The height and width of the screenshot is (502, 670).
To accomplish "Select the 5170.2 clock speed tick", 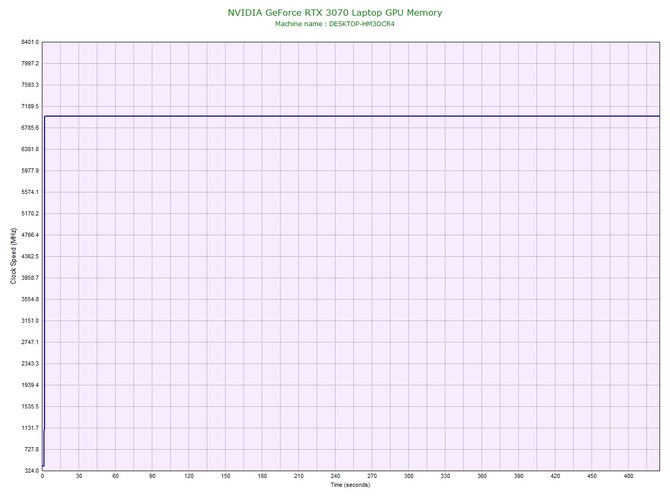I will 30,213.
